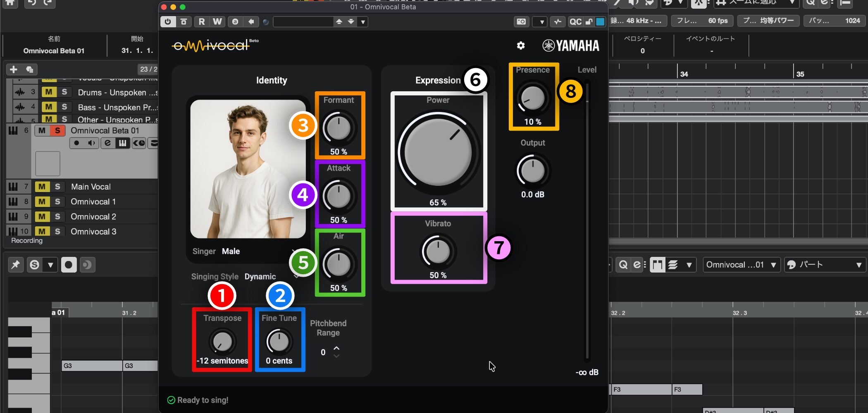Open the edit instrument piano icon on track 6
Viewport: 868px width, 413px height.
click(123, 143)
